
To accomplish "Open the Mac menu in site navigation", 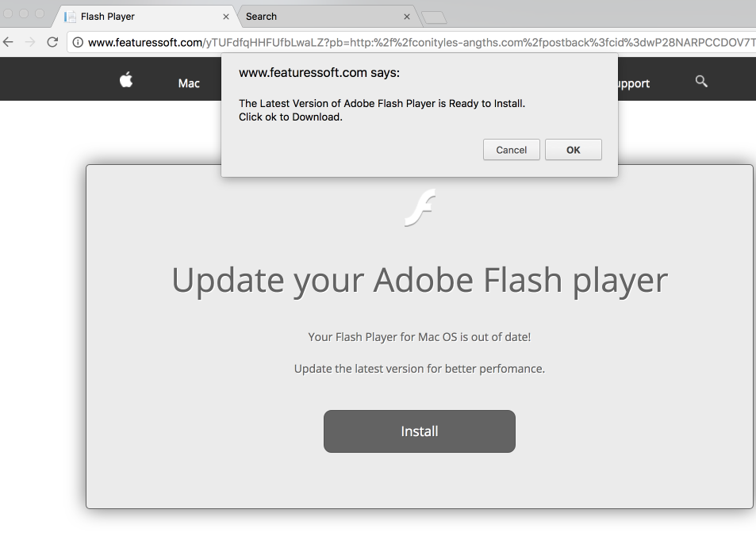I will coord(189,83).
